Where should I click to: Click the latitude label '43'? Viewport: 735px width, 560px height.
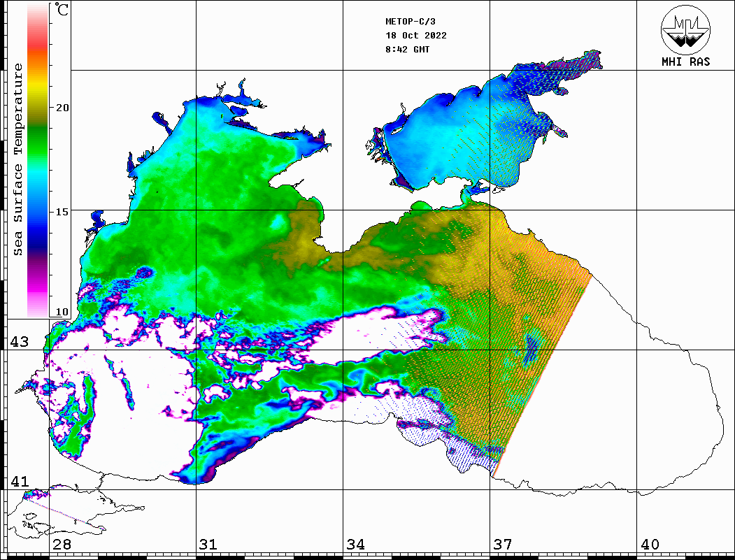tap(20, 342)
